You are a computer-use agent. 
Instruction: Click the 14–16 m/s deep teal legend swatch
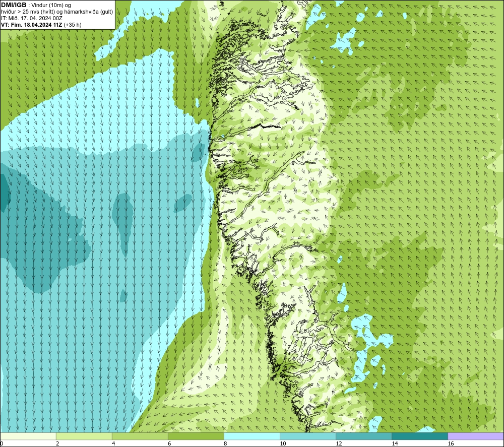tap(419, 436)
